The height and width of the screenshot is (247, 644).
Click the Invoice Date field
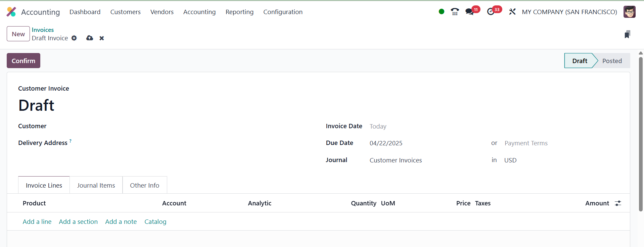(x=426, y=127)
